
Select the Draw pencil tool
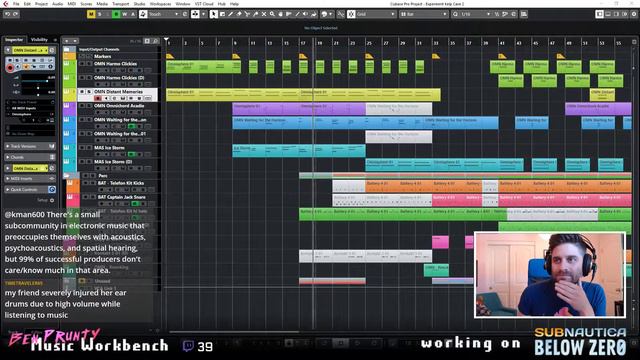231,14
